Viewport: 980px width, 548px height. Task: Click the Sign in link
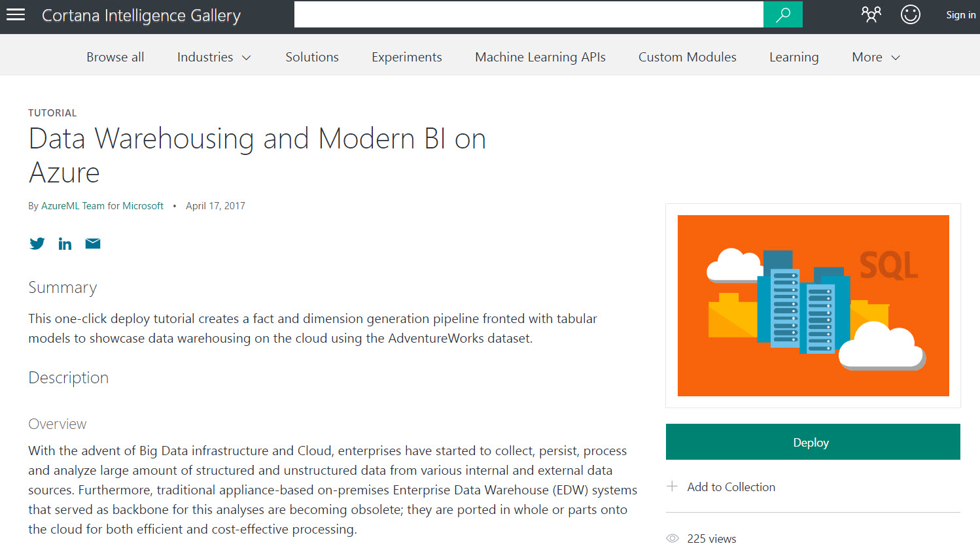click(961, 14)
